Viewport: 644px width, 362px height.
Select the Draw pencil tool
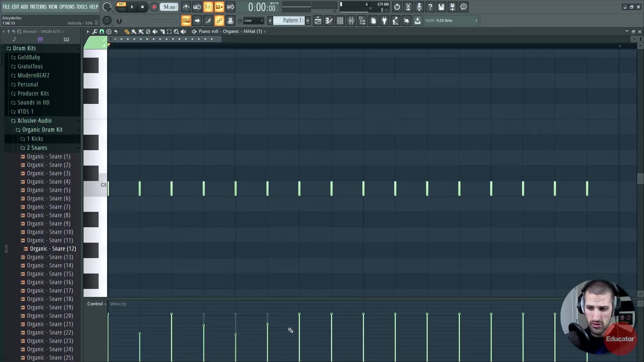point(127,32)
